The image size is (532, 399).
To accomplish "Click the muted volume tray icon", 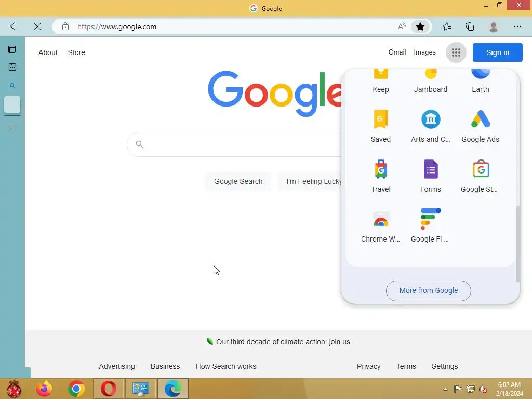I will [483, 389].
